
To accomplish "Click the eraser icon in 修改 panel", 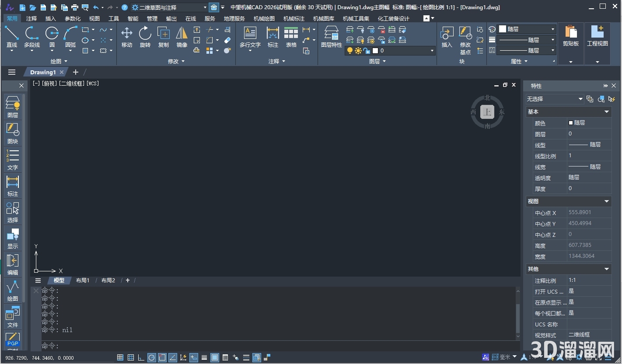I will tap(227, 40).
